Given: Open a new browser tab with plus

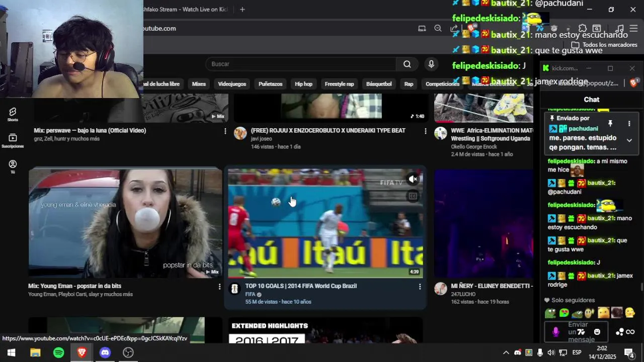Looking at the screenshot, I should (242, 10).
